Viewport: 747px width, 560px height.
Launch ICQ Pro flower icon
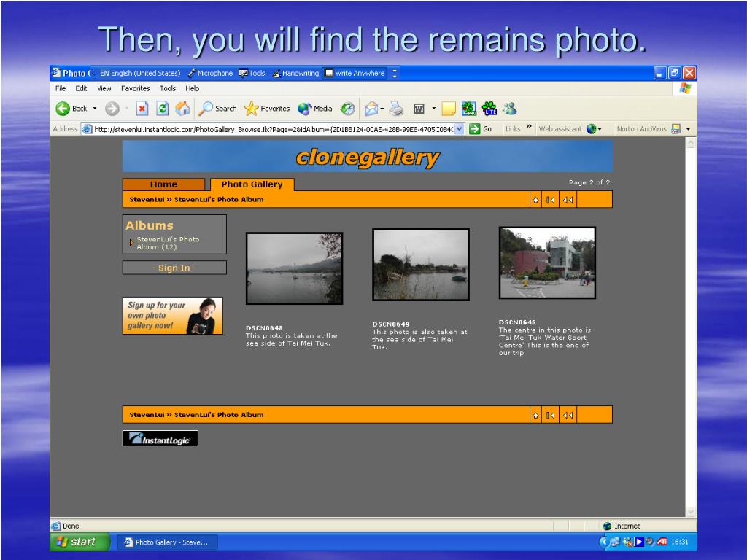(469, 109)
